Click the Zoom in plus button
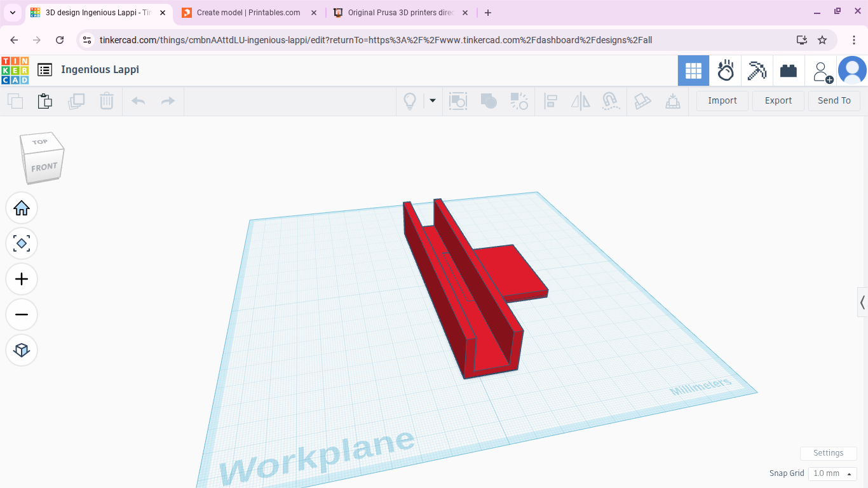Screen dimensions: 868x488 click(x=22, y=279)
